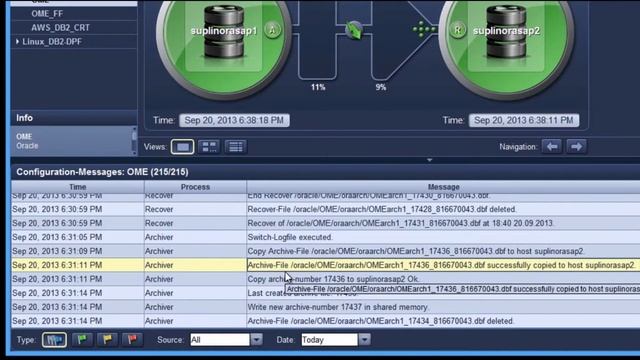Select the suplinorasap1 database icon
The height and width of the screenshot is (360, 640).
coord(224,32)
